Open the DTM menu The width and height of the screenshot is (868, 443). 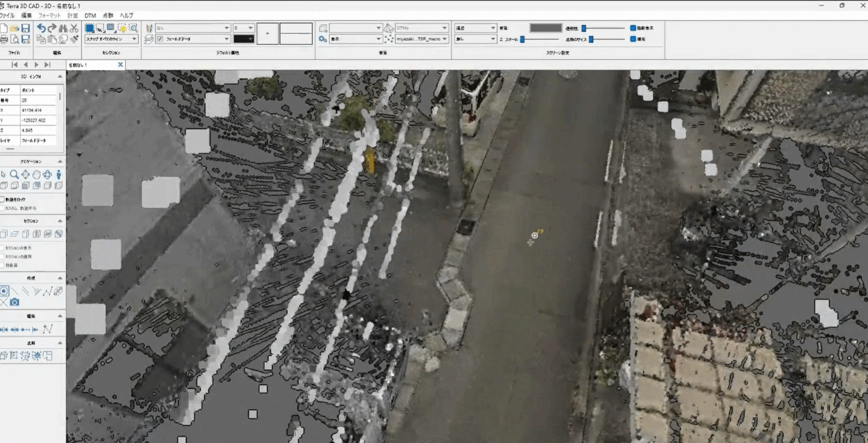point(90,16)
